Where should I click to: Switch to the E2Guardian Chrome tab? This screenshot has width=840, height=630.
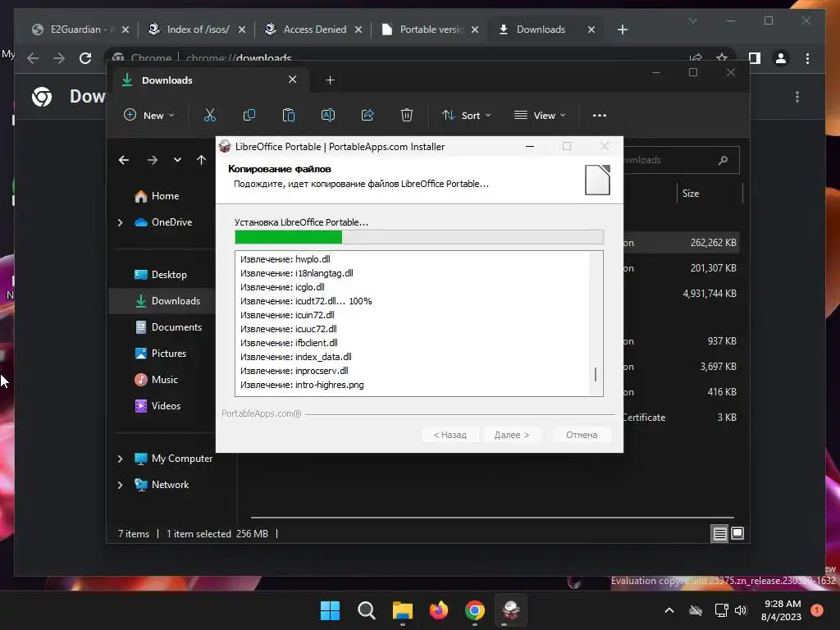(80, 30)
